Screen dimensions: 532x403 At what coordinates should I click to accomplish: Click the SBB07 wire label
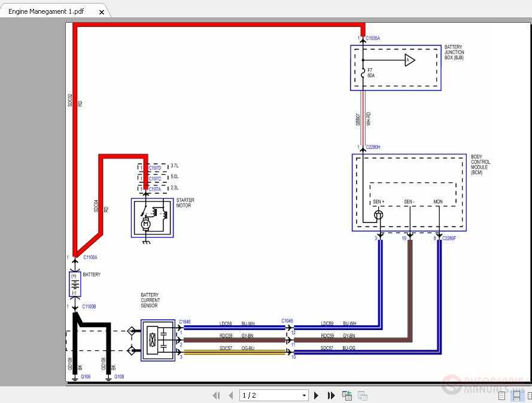(x=358, y=120)
